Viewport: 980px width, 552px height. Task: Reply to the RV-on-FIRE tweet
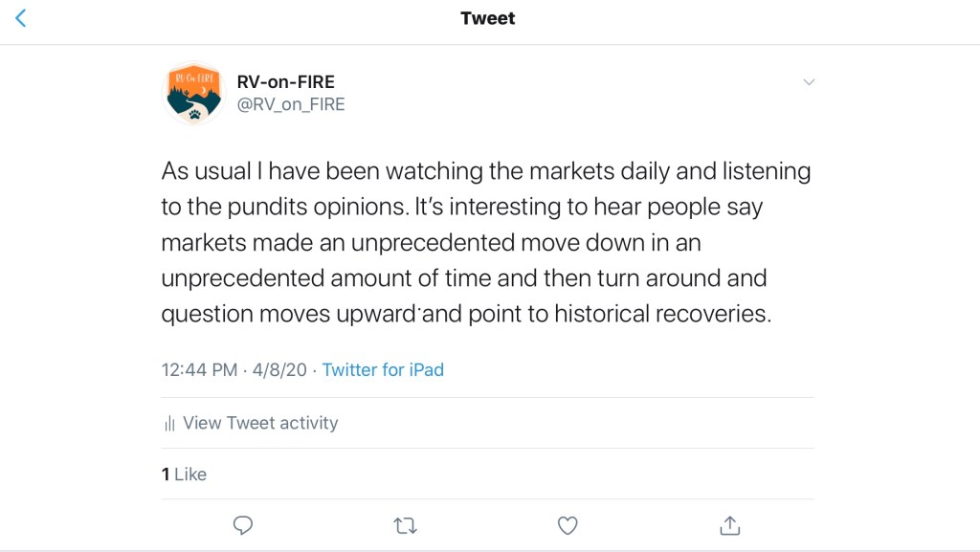tap(243, 524)
